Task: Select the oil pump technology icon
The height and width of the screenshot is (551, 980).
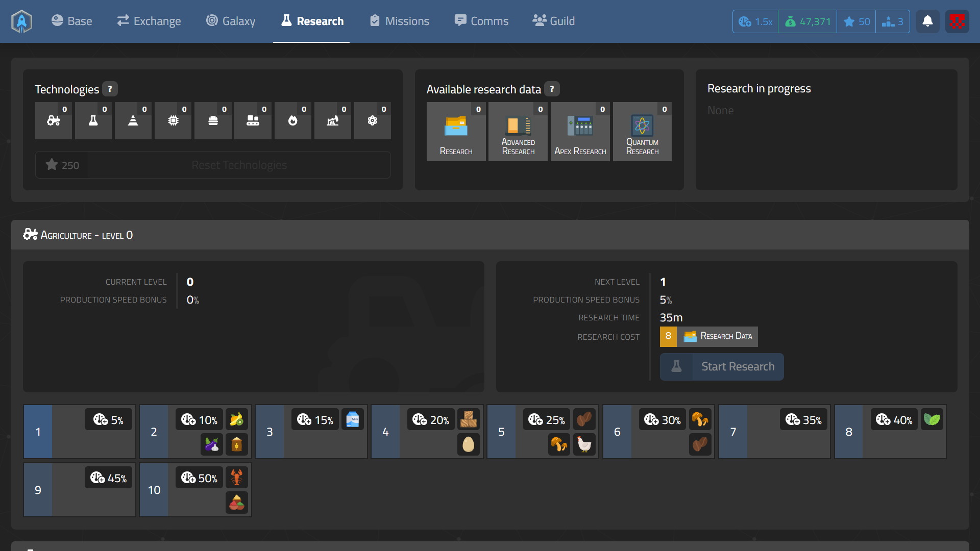Action: (332, 121)
